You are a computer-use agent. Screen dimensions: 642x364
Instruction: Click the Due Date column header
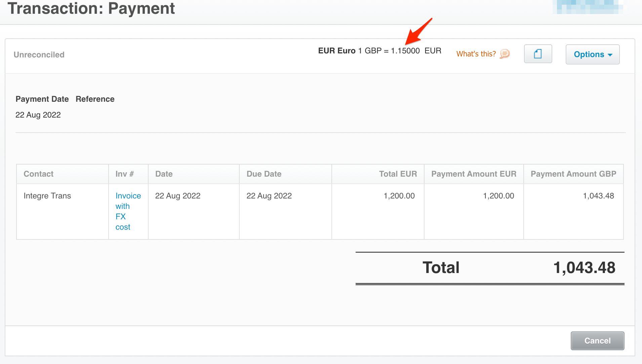(264, 174)
